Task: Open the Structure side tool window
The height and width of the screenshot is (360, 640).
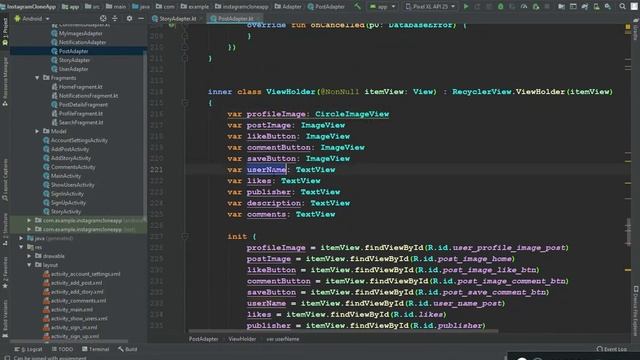Action: pos(5,229)
